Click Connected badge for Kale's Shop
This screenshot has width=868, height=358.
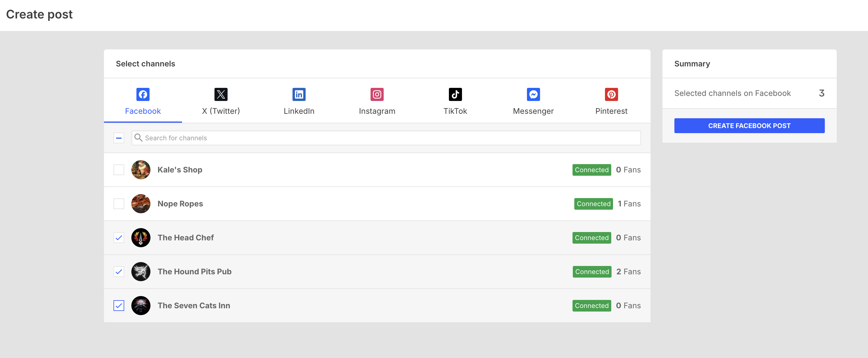tap(592, 170)
